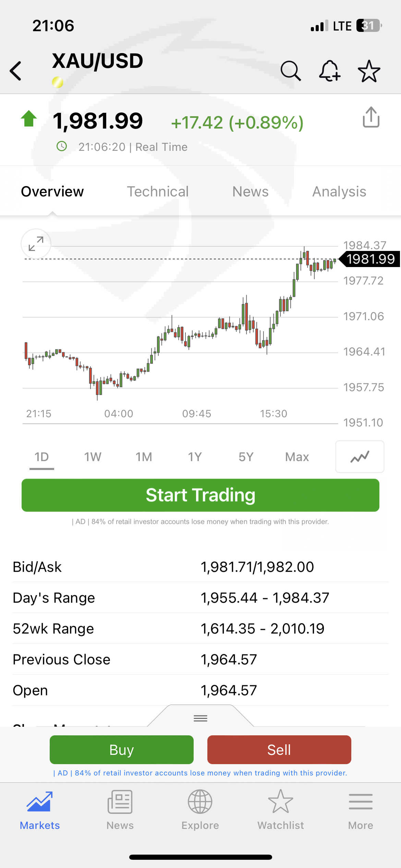Image resolution: width=401 pixels, height=868 pixels.
Task: Tap the red Sell button
Action: [279, 750]
